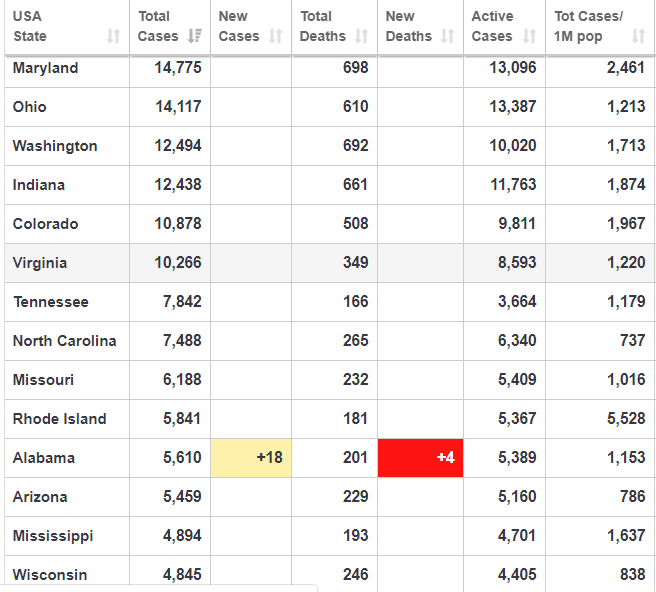Click Colorado's total cases value 10,878
This screenshot has width=656, height=592.
pyautogui.click(x=178, y=224)
